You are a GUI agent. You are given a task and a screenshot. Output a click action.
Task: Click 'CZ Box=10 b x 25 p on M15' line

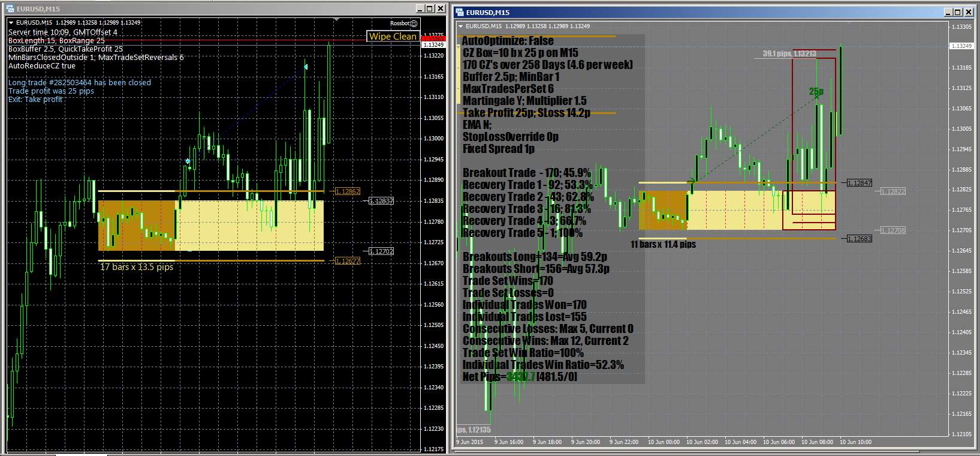[520, 53]
